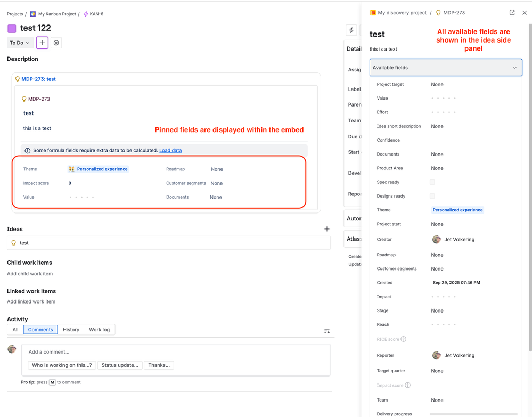
Task: Click the user avatar beside the comment box
Action: pyautogui.click(x=12, y=349)
